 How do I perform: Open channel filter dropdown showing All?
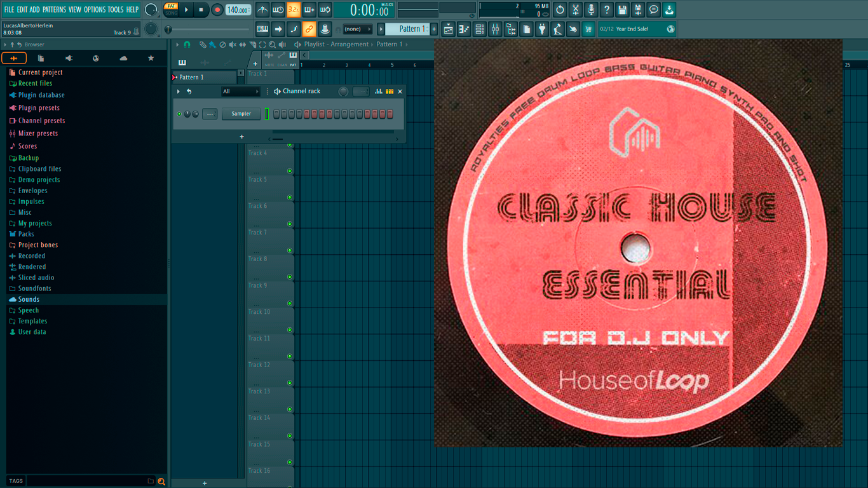[241, 91]
